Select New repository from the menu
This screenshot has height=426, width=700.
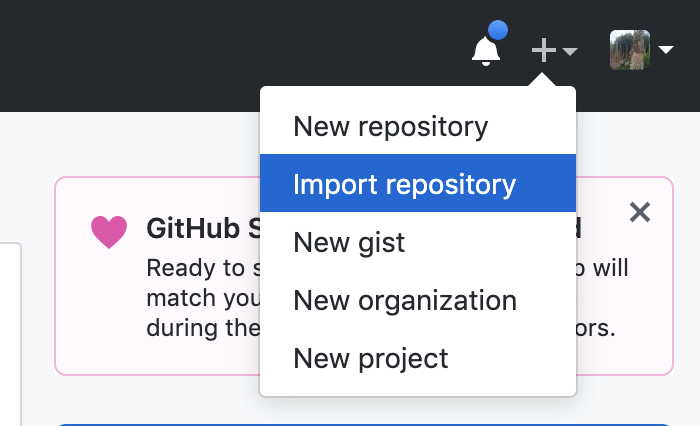point(390,127)
